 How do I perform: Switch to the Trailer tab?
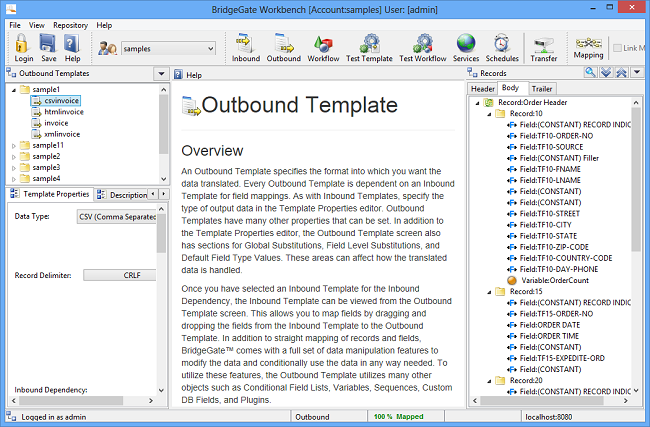[x=541, y=89]
